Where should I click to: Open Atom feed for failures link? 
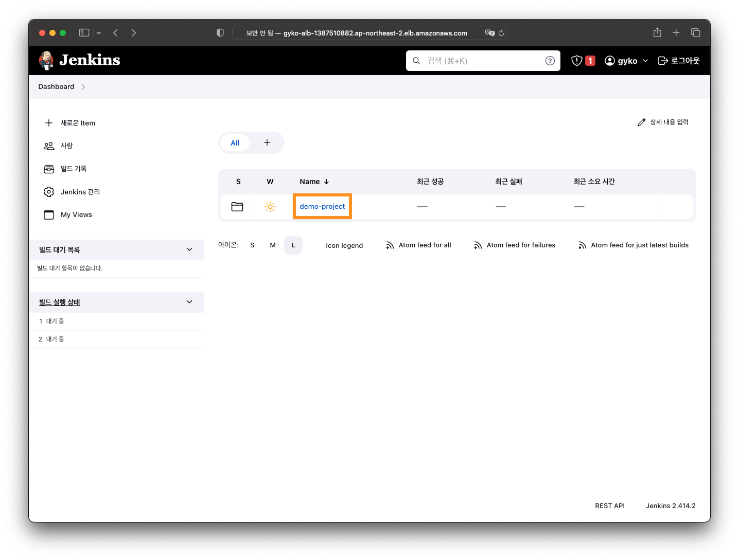(x=521, y=245)
